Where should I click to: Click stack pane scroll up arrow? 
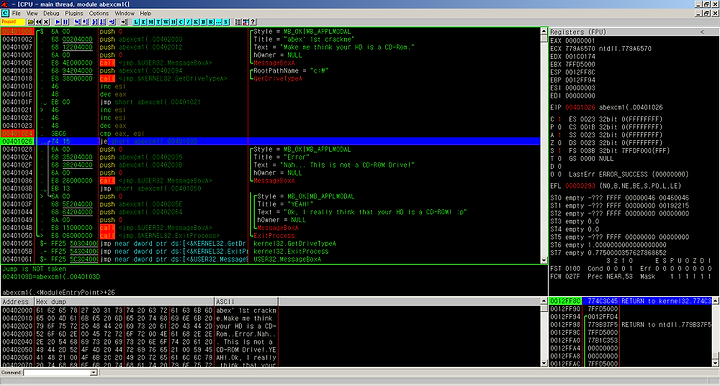(x=715, y=301)
